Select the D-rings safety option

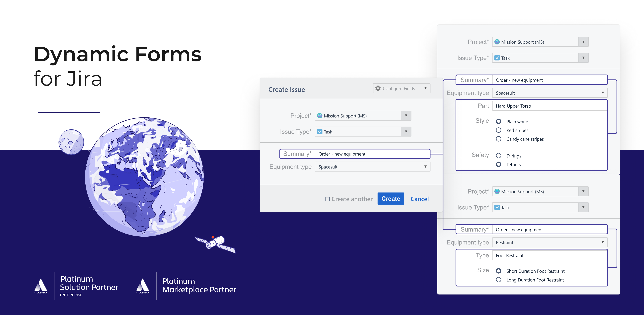pos(499,156)
